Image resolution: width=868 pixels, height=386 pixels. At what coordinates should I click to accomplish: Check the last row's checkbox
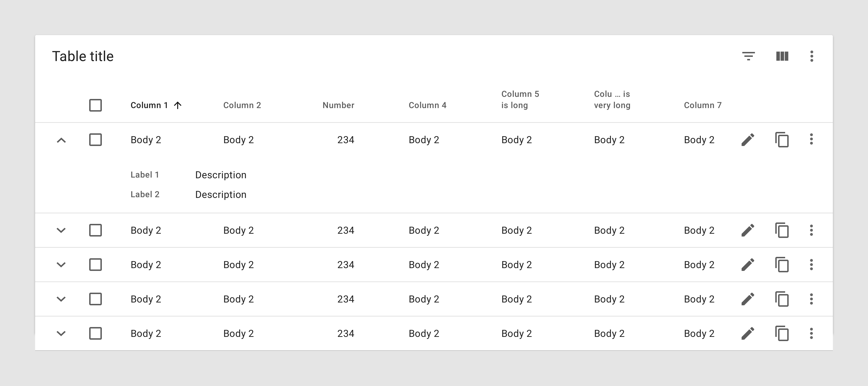click(95, 333)
